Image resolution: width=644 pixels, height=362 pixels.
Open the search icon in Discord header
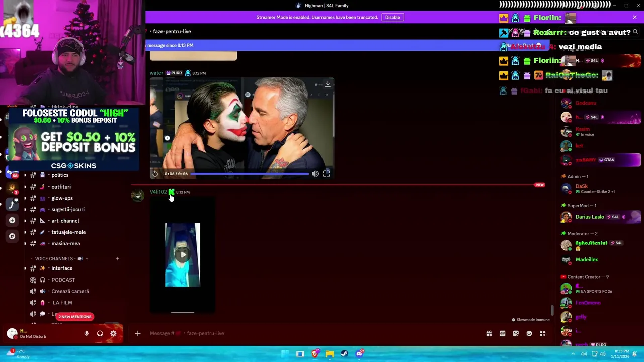pos(635,32)
